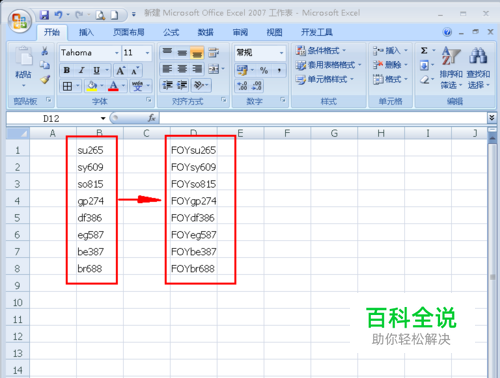Undo the last action

point(58,15)
